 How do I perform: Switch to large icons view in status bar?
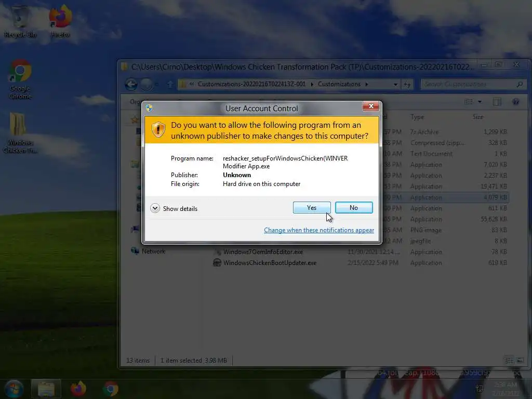click(x=520, y=360)
